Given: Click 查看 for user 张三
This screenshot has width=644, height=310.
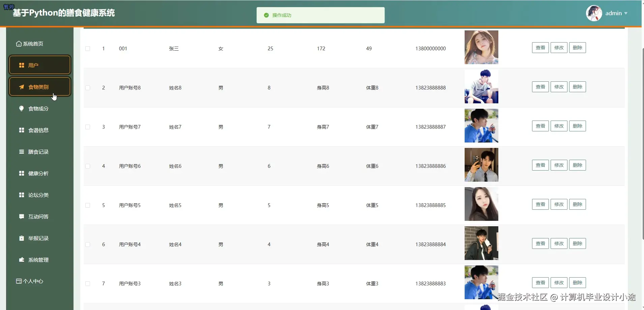Looking at the screenshot, I should pyautogui.click(x=540, y=48).
